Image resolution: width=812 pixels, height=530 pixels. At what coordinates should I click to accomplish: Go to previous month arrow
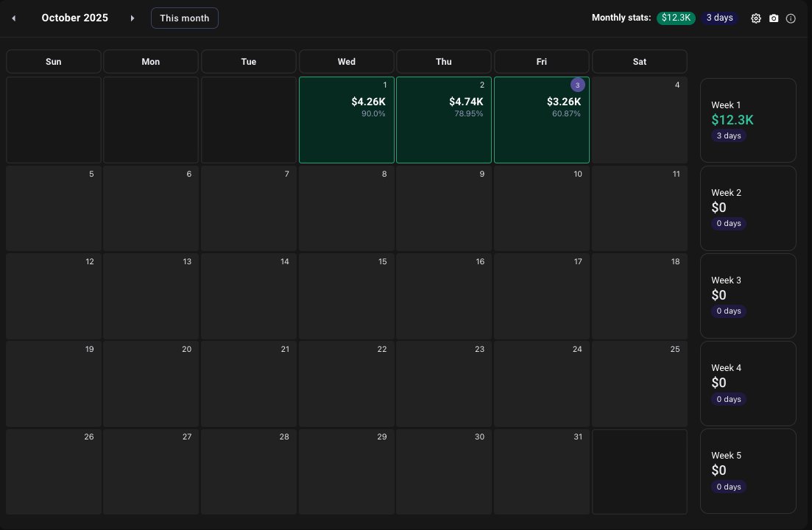coord(14,18)
